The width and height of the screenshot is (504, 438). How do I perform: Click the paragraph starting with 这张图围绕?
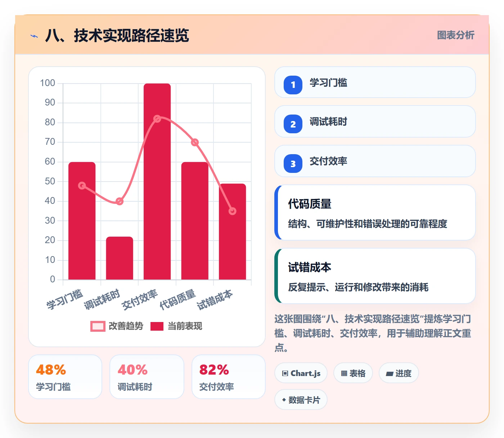coord(373,333)
